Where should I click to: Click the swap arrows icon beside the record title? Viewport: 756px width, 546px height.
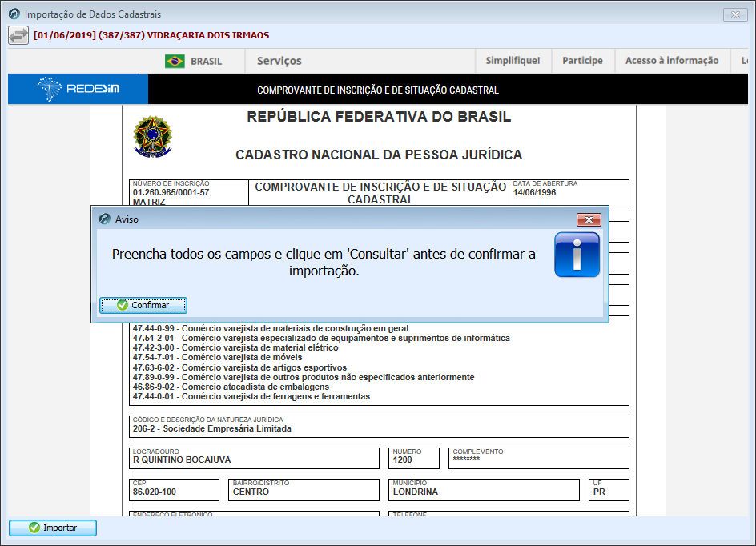point(18,36)
